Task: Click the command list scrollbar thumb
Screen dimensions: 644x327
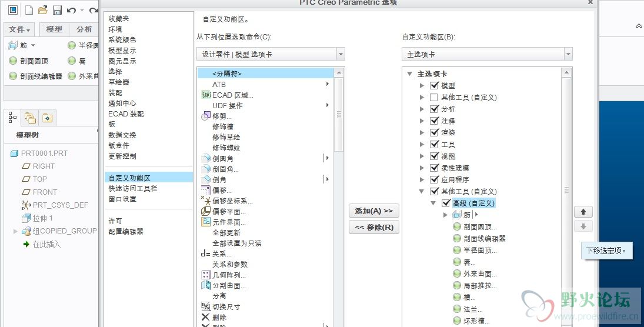Action: (339, 115)
